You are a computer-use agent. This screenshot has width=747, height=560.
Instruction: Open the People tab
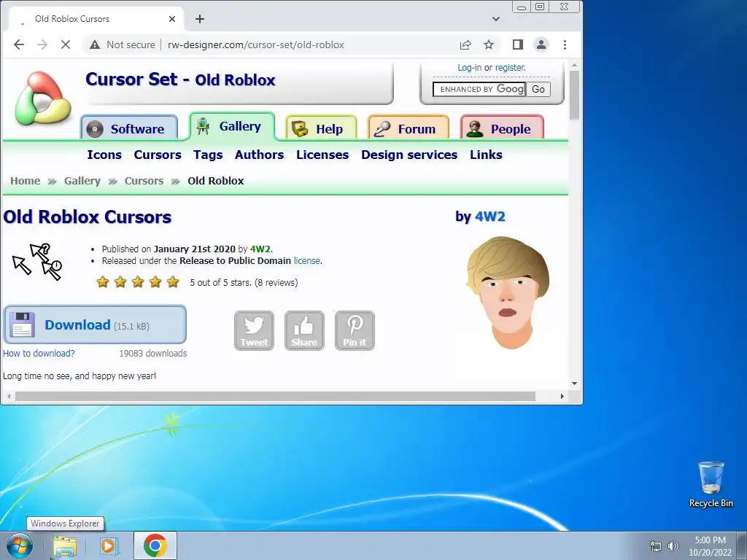pos(502,128)
